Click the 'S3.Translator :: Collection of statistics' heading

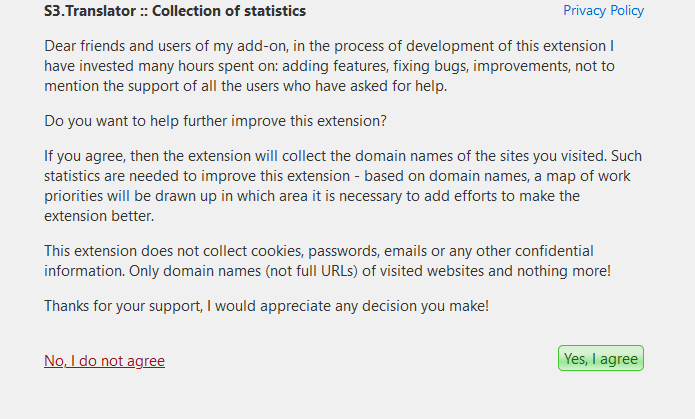[x=175, y=11]
